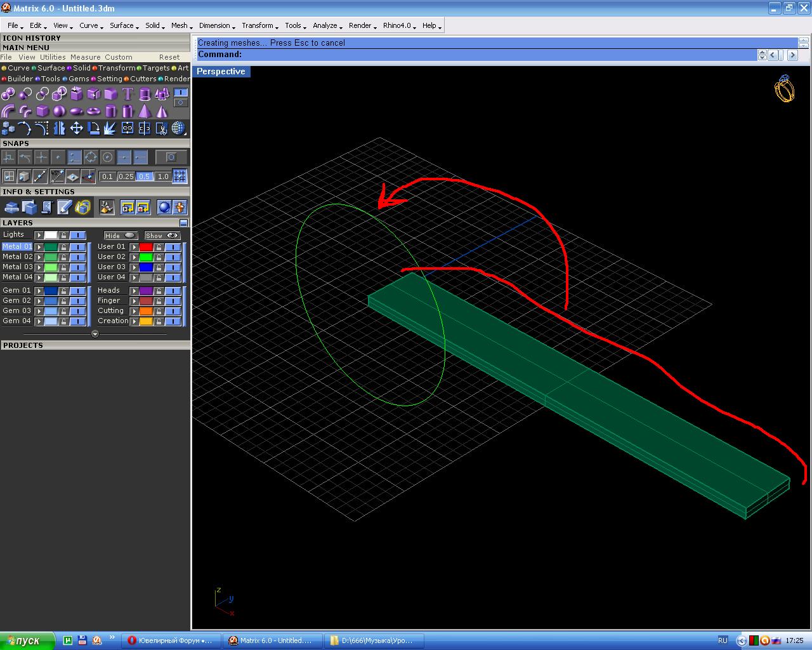Click the orange ring icon in viewport
This screenshot has height=650, width=812.
coord(784,90)
